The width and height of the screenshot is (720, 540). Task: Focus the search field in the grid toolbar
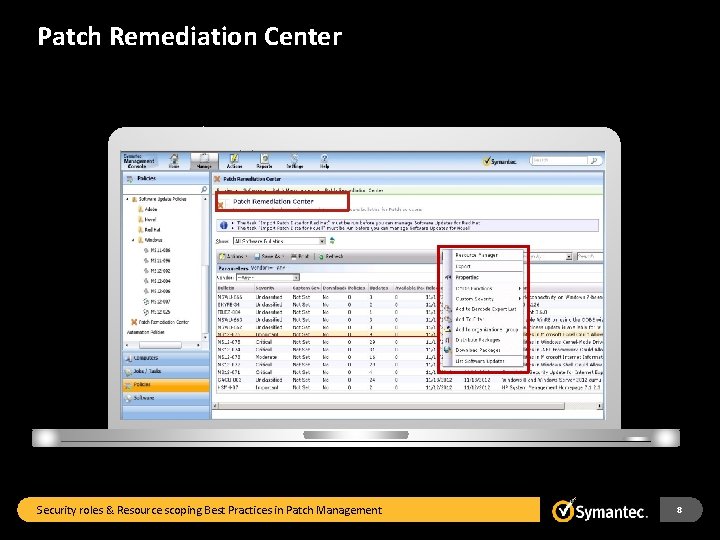point(590,256)
